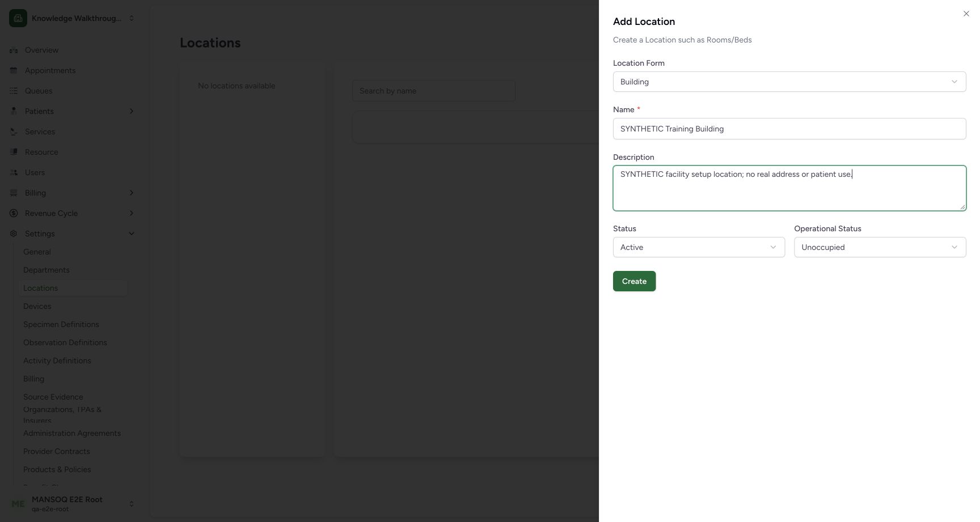Open the Location Form dropdown
Screen dimensions: 980x522
(789, 82)
